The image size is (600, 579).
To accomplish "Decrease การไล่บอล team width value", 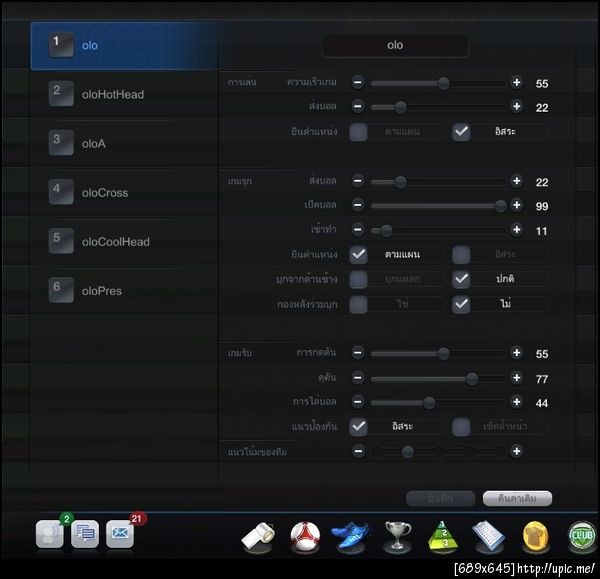I will click(x=358, y=402).
